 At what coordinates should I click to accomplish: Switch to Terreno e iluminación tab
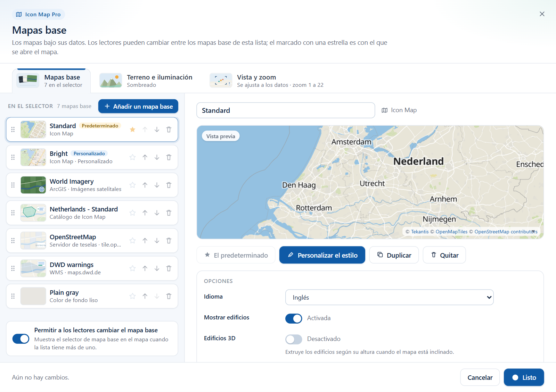point(146,81)
